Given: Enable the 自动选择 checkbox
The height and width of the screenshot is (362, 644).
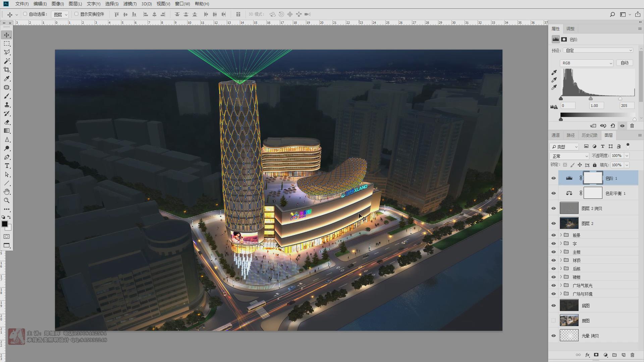Looking at the screenshot, I should (x=25, y=14).
